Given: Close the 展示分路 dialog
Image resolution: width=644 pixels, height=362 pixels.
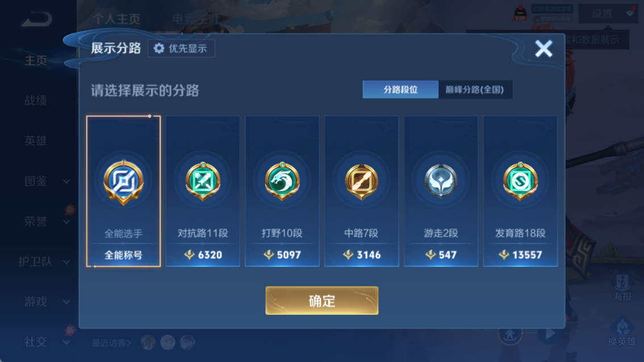Looking at the screenshot, I should tap(543, 48).
